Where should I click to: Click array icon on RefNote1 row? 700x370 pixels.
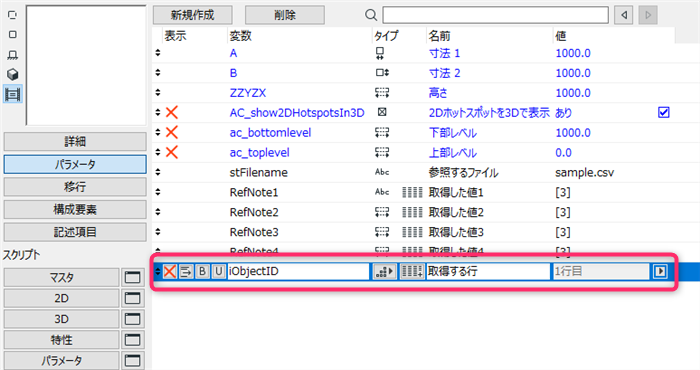tap(412, 192)
